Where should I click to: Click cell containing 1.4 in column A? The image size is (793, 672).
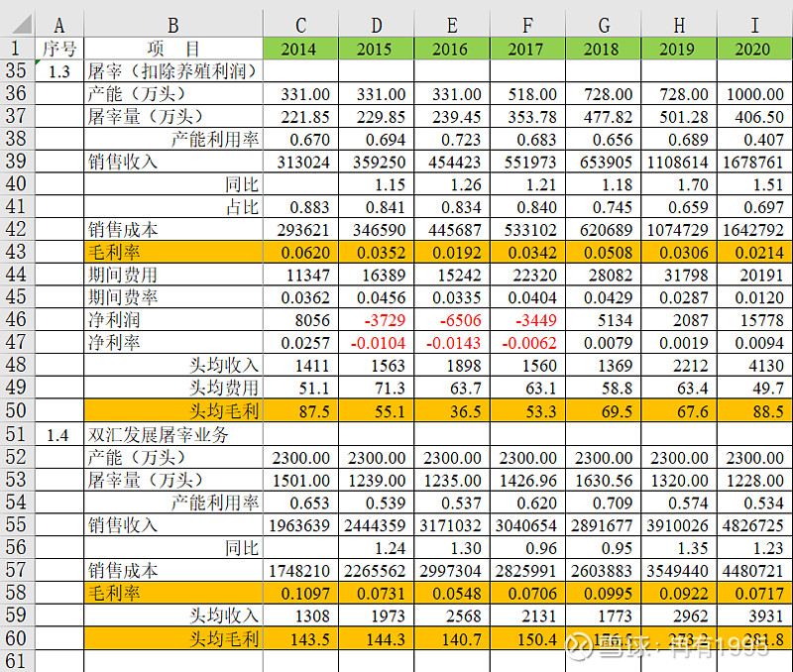click(x=59, y=434)
